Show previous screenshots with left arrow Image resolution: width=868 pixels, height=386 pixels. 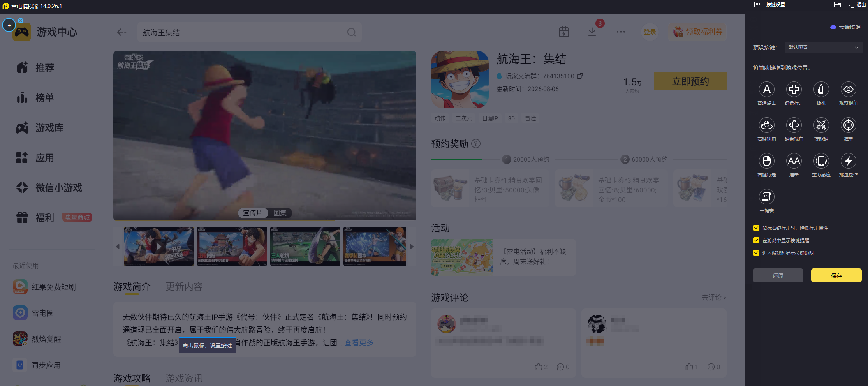(x=118, y=247)
